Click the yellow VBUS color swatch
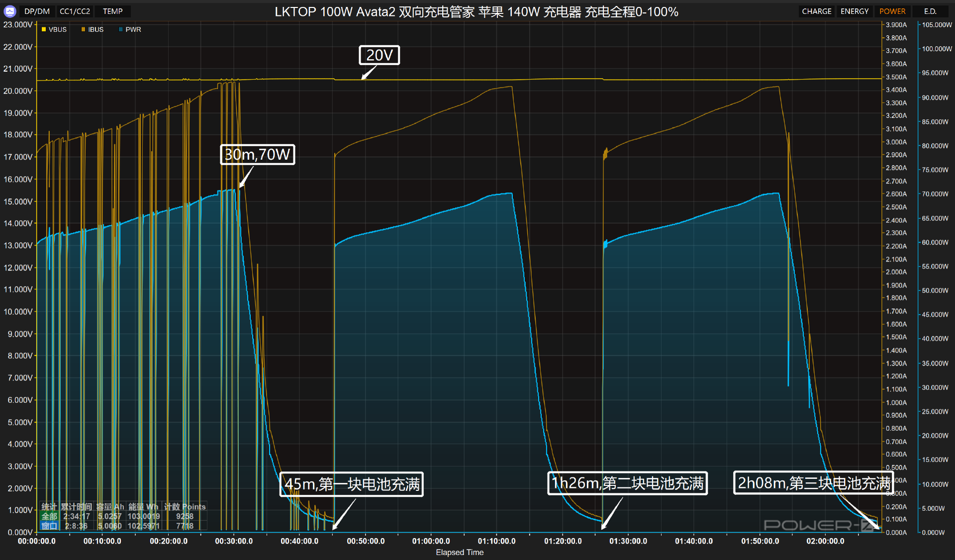This screenshot has height=560, width=955. coord(44,29)
